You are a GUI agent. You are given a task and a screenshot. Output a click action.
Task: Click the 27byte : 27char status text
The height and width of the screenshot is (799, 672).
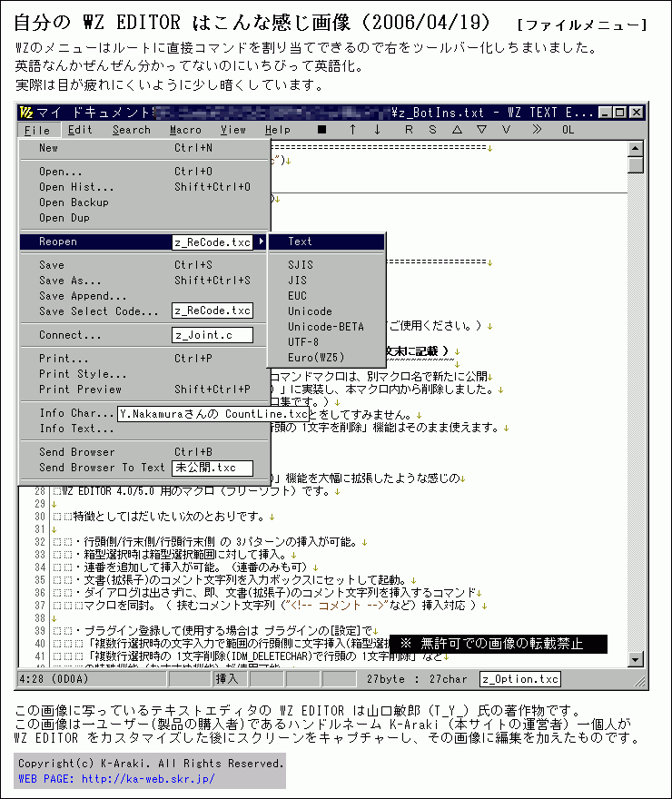[417, 679]
